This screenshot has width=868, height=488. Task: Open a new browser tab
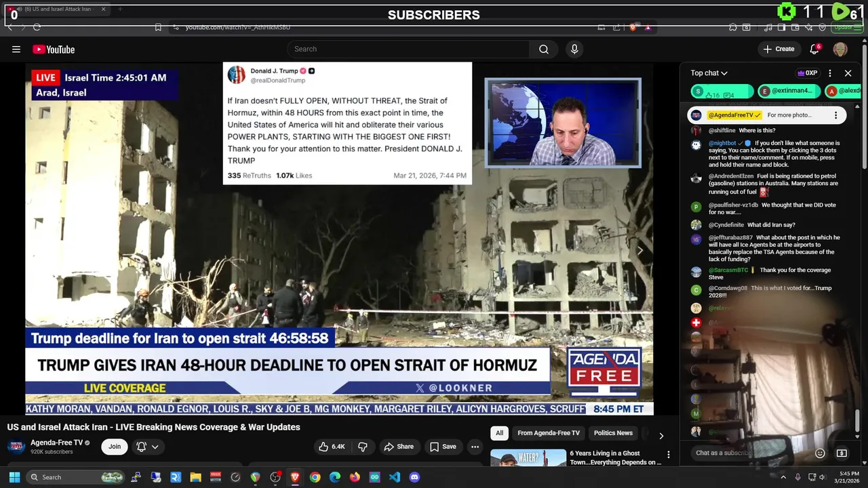pos(119,9)
